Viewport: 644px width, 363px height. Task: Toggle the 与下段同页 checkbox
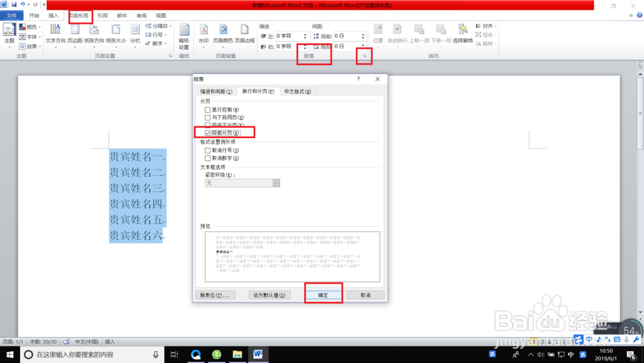[x=207, y=117]
